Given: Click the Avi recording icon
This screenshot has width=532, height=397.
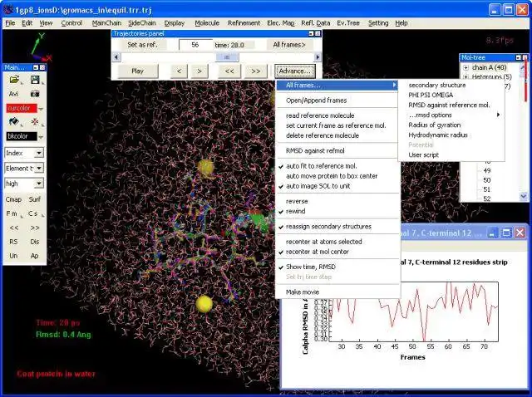Looking at the screenshot, I should (13, 94).
